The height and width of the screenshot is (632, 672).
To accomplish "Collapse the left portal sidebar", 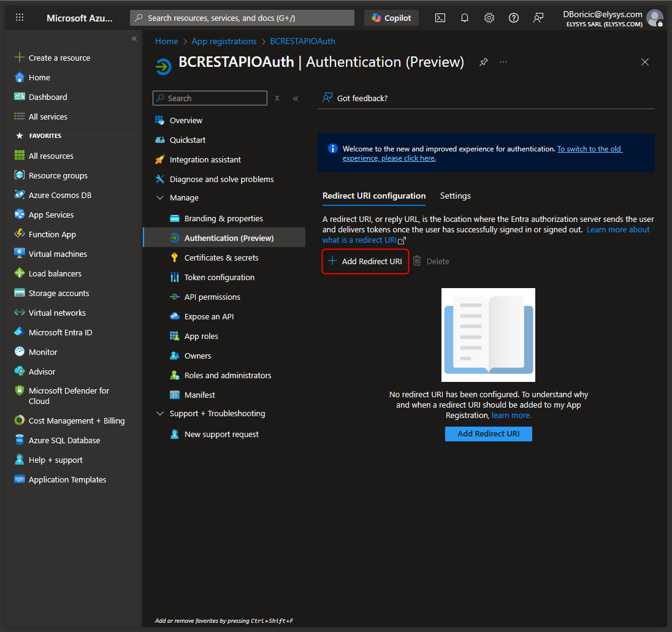I will (x=134, y=39).
